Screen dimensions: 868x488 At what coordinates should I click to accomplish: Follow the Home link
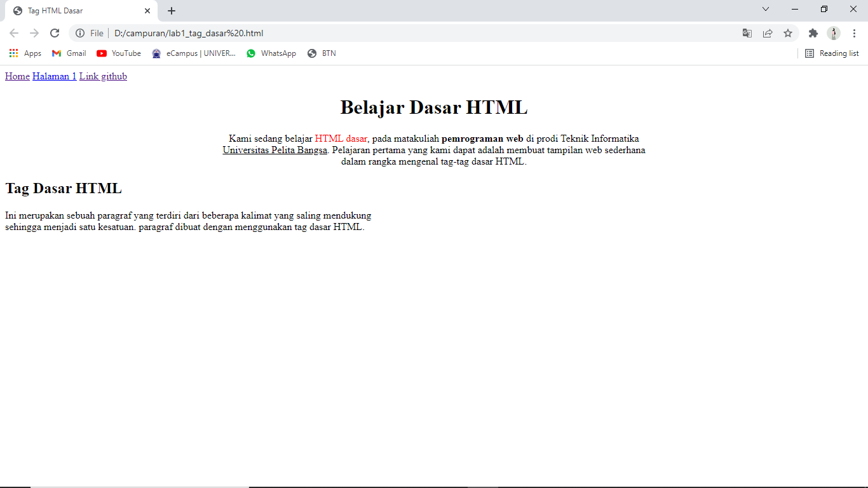point(17,76)
